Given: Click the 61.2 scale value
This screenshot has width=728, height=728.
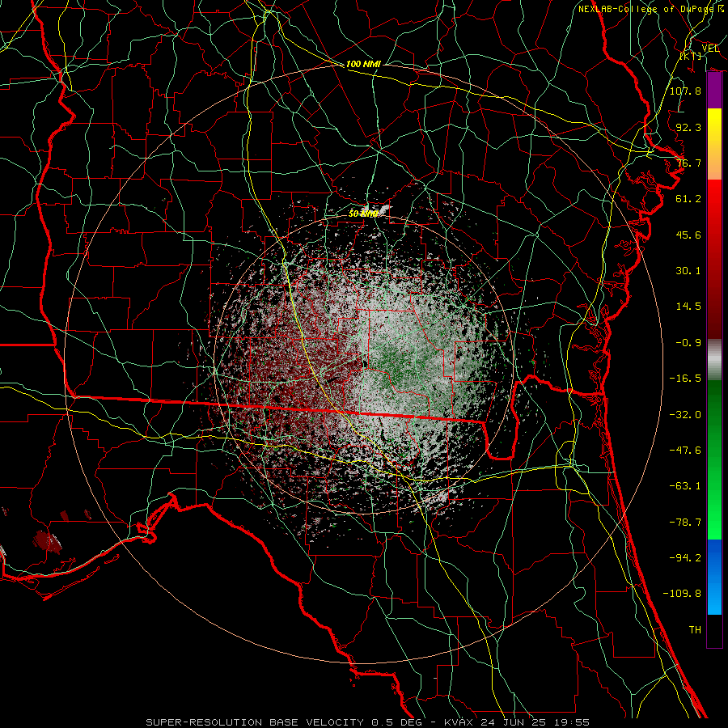Looking at the screenshot, I should pos(688,199).
